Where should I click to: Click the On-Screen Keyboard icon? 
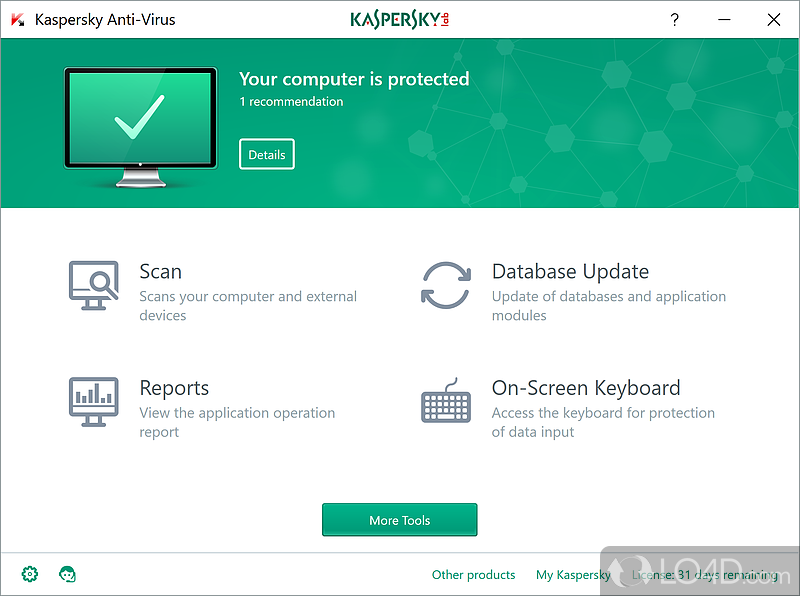[446, 401]
